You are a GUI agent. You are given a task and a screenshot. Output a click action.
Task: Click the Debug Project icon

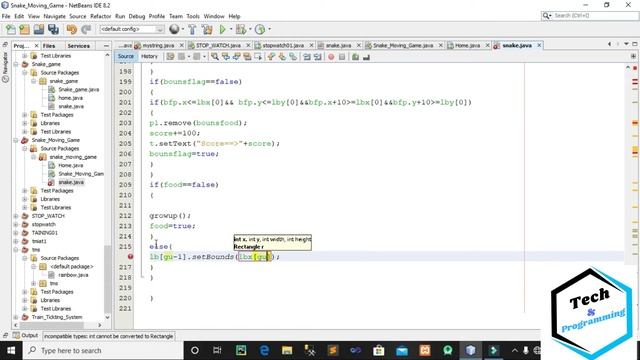point(241,29)
